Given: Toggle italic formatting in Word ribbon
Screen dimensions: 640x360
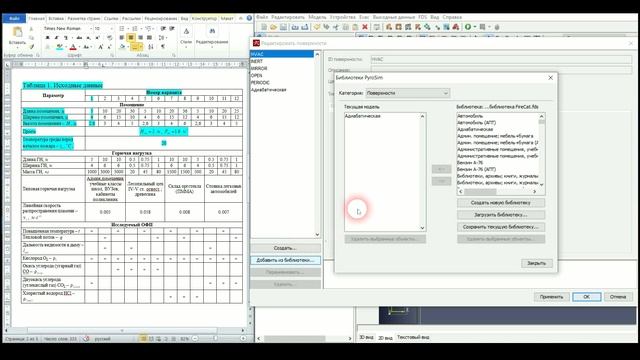Looking at the screenshot, I should tap(56, 37).
